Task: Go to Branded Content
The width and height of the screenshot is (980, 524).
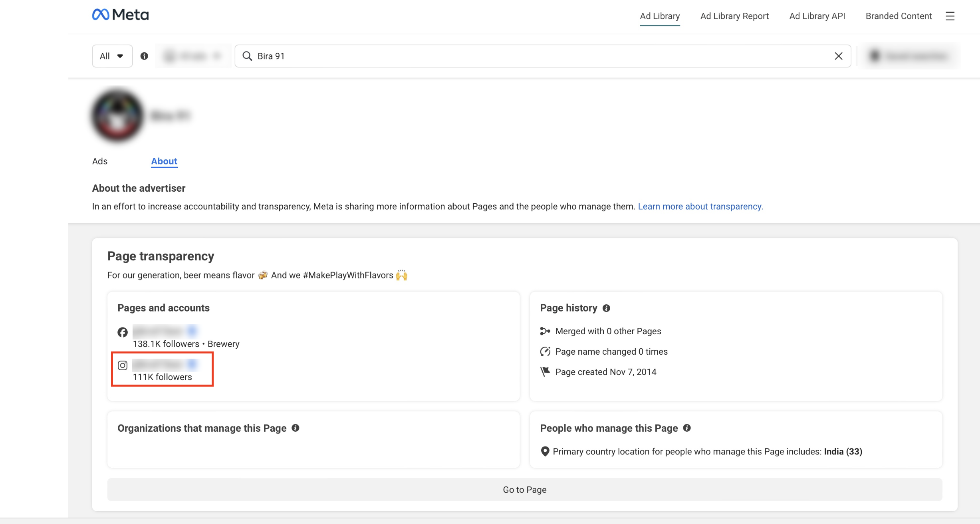Action: pyautogui.click(x=899, y=16)
